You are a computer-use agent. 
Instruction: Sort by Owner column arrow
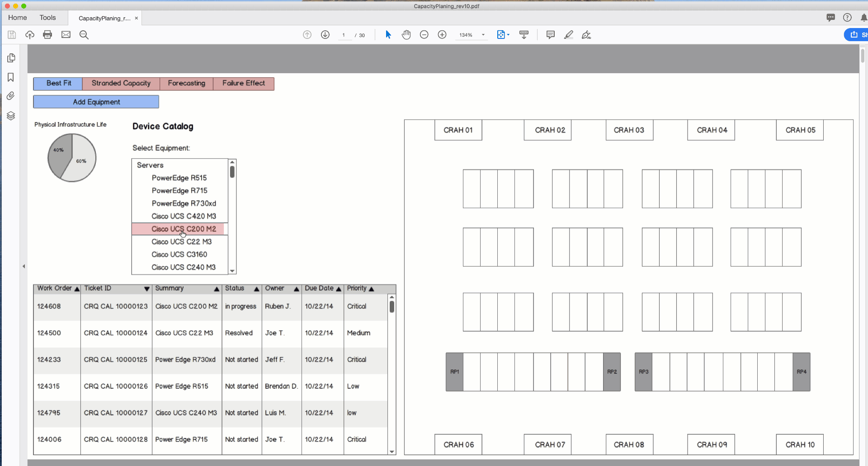tap(297, 289)
